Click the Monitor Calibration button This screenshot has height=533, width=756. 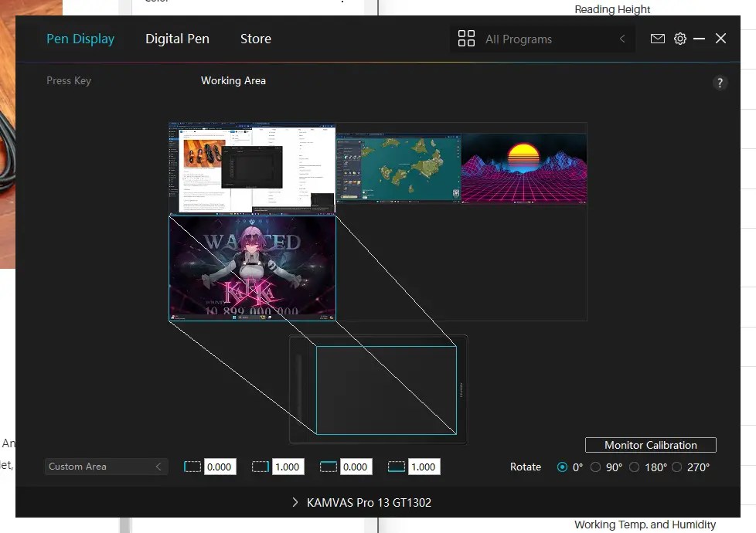[650, 445]
